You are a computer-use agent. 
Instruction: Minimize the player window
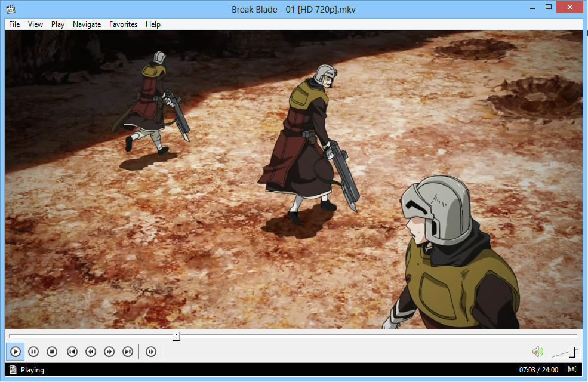point(532,8)
